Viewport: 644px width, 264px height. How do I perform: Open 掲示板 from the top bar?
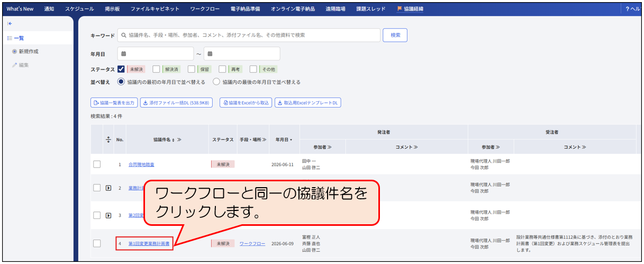click(x=112, y=9)
